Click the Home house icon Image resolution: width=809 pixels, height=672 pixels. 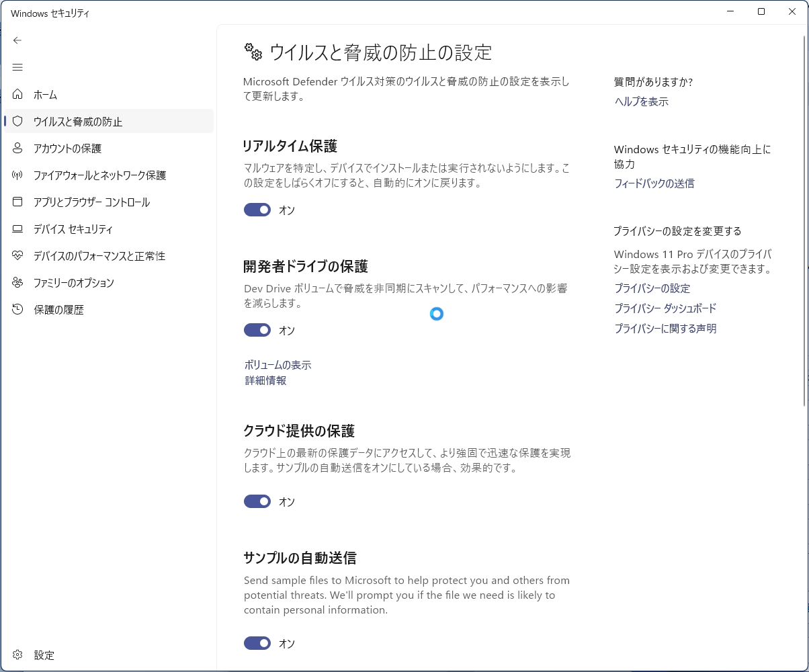17,94
